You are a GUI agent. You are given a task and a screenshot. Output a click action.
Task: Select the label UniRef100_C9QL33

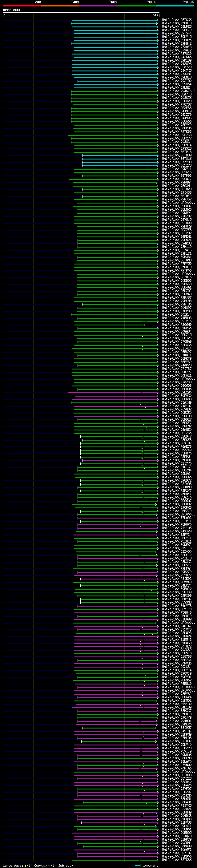pyautogui.click(x=177, y=416)
